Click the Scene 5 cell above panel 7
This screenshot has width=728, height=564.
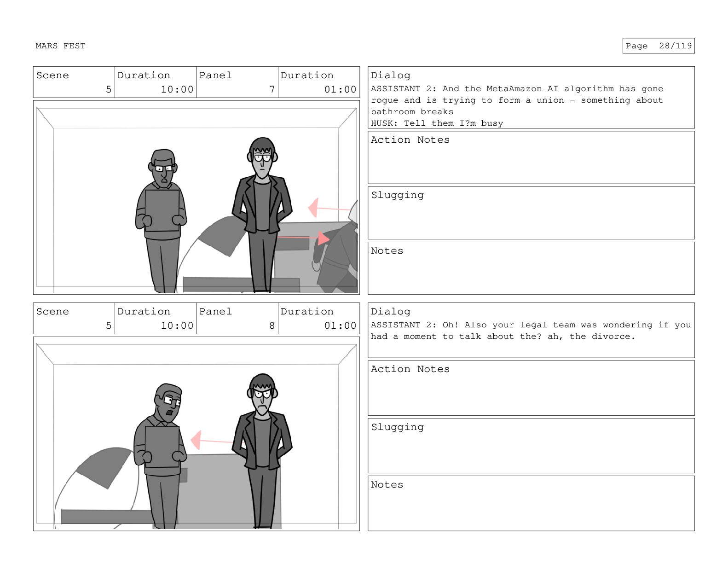(x=74, y=82)
